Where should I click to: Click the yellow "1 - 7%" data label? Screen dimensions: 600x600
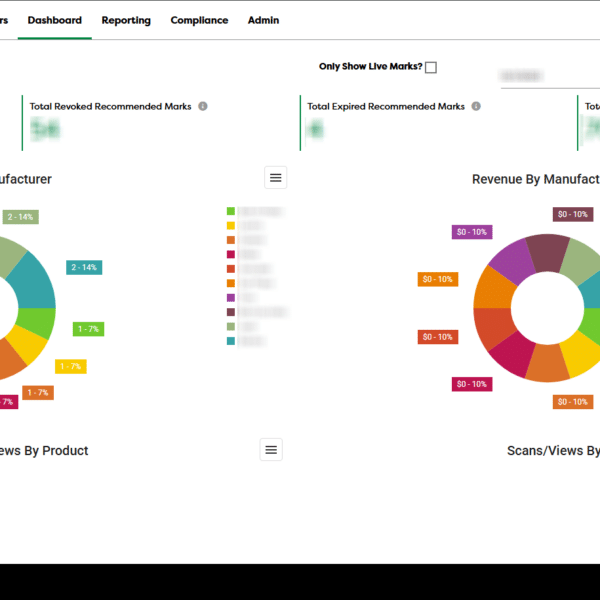pos(70,367)
